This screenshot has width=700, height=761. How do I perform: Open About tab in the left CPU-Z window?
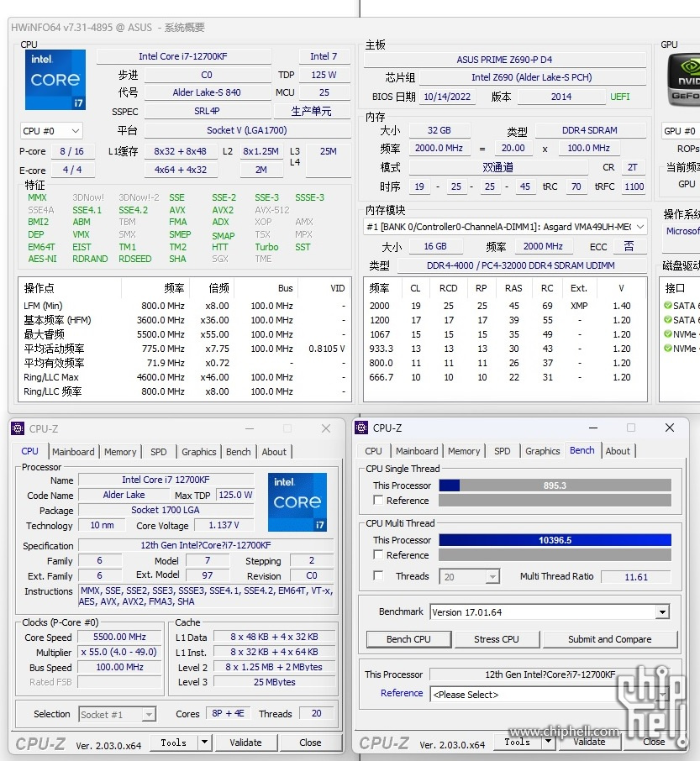pyautogui.click(x=274, y=452)
